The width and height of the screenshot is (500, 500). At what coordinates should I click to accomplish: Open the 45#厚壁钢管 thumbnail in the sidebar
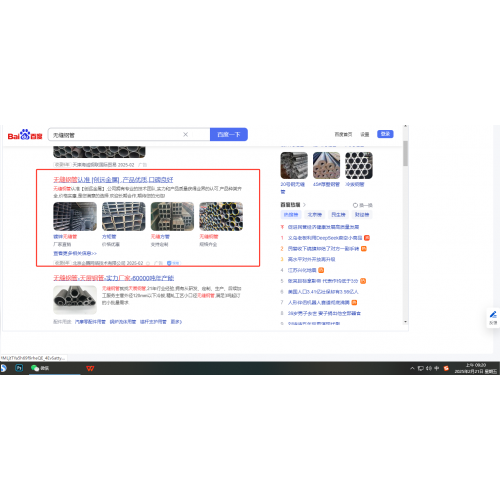click(x=326, y=165)
